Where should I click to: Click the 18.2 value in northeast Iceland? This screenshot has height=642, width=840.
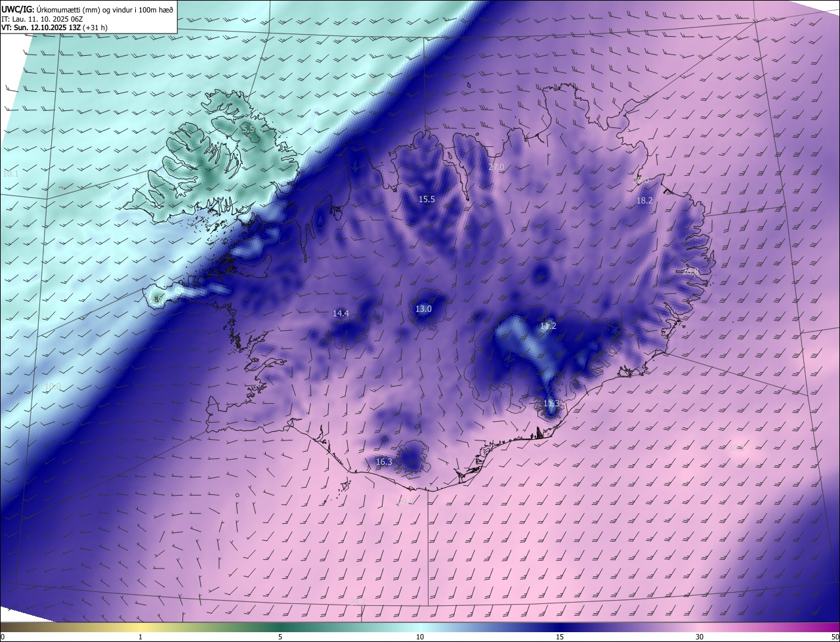pos(644,200)
